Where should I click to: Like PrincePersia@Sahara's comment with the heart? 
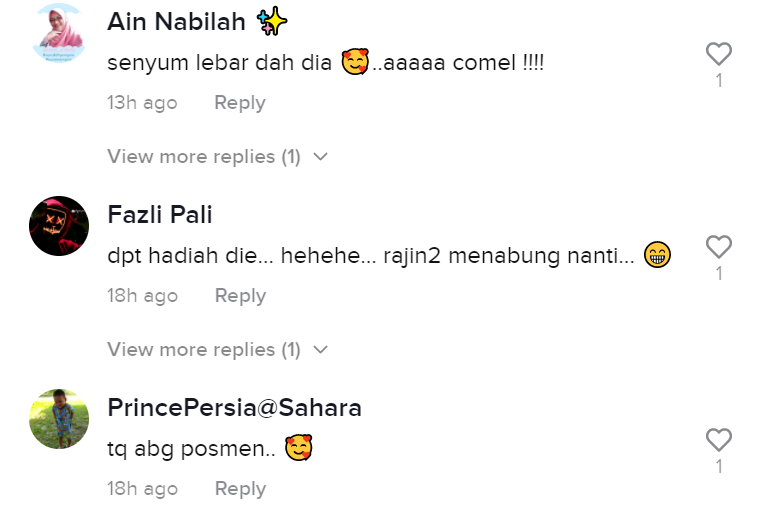point(718,440)
